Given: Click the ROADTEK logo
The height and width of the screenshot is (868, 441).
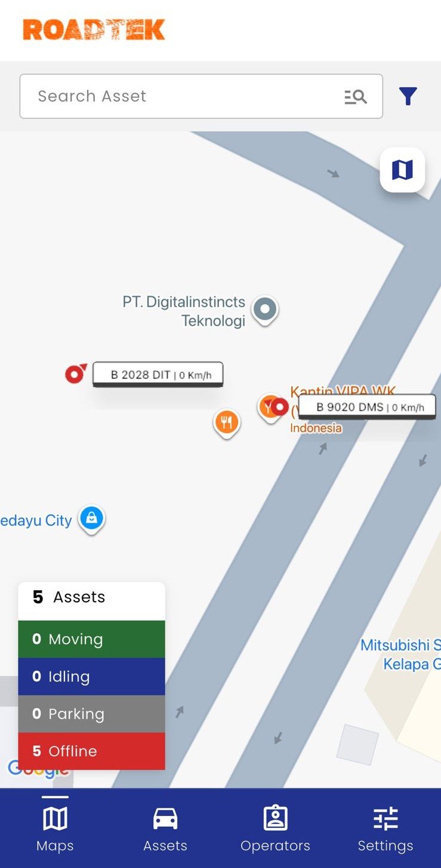Looking at the screenshot, I should [94, 29].
